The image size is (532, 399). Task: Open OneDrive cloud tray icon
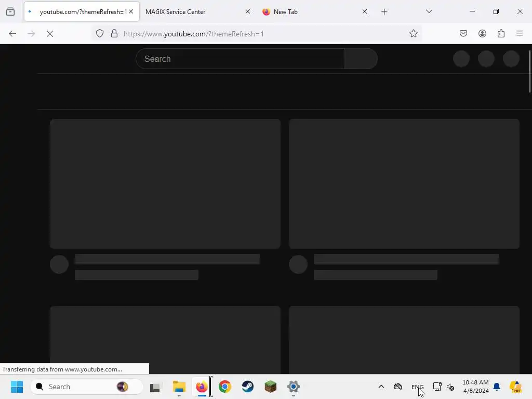(x=398, y=387)
